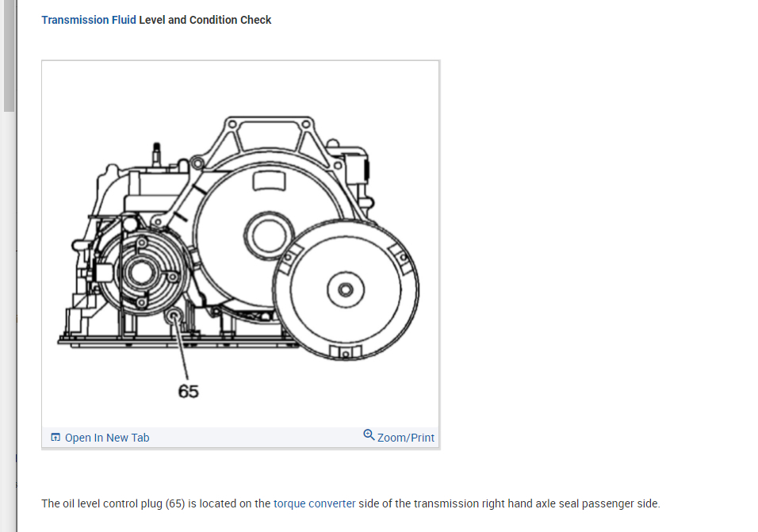Click the Open In New Tab icon

click(x=56, y=438)
